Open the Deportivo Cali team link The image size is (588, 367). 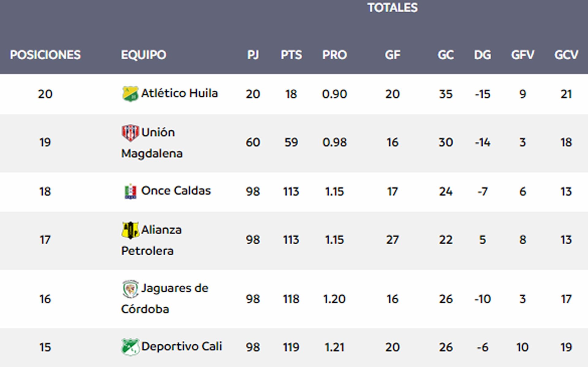[x=182, y=346]
